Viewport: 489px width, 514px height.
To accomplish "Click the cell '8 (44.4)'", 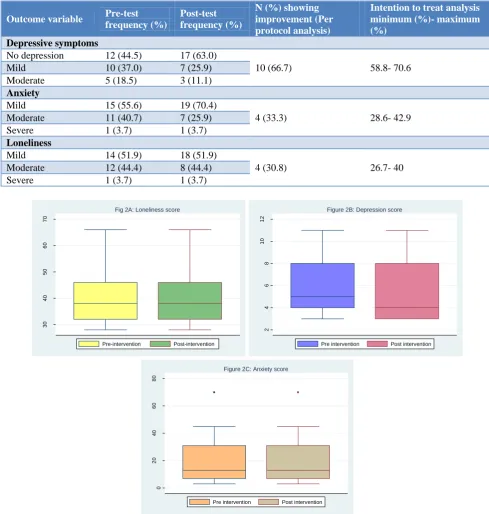I will [196, 168].
